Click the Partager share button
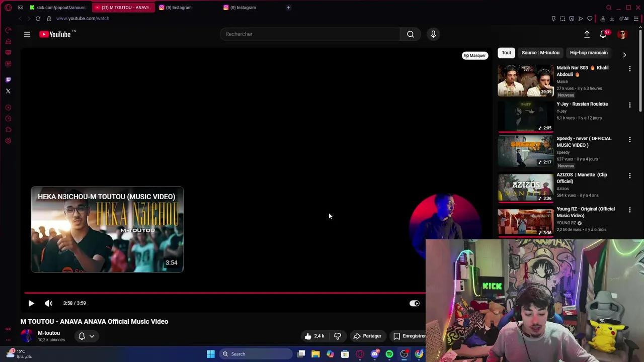 (367, 336)
